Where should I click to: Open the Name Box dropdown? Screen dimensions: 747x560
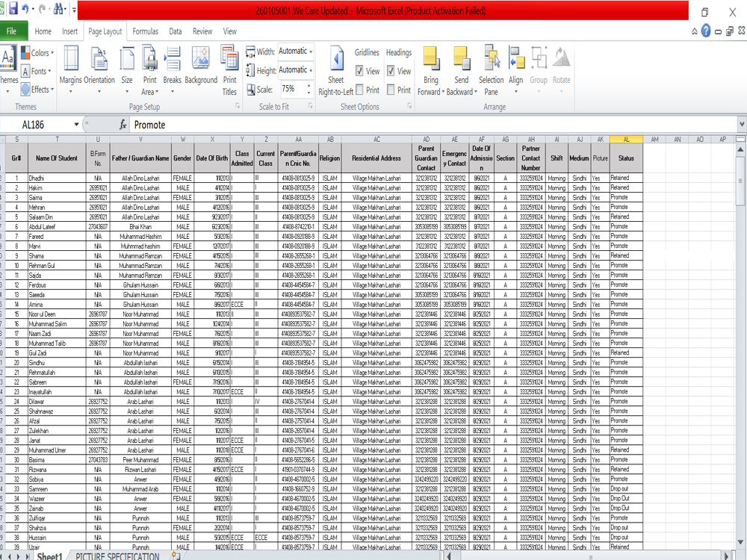75,124
